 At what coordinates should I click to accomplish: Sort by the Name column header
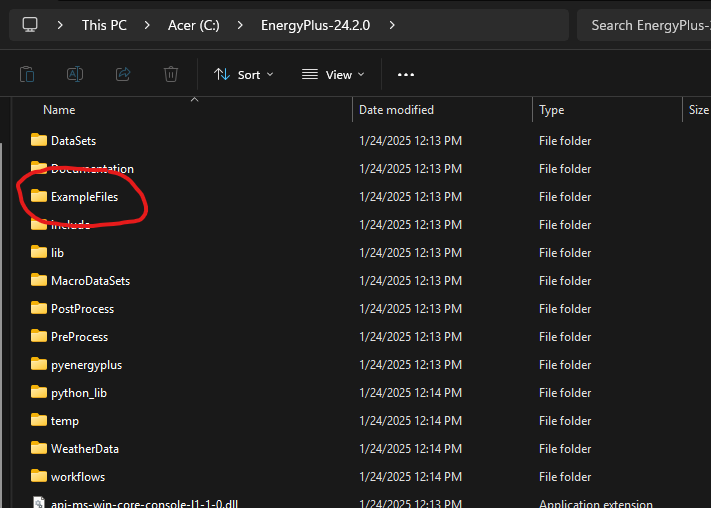click(x=59, y=110)
